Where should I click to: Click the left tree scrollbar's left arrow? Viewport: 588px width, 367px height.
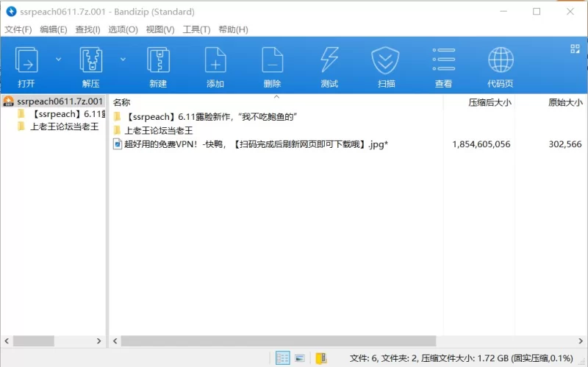(7, 341)
